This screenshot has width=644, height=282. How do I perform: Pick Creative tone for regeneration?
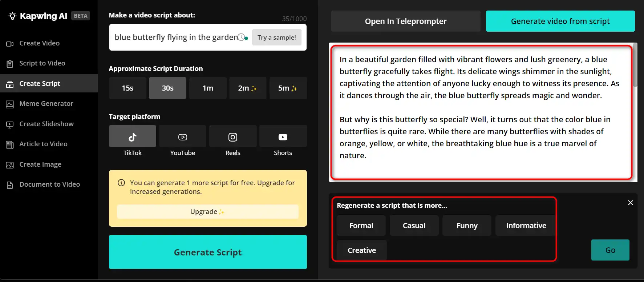point(362,250)
